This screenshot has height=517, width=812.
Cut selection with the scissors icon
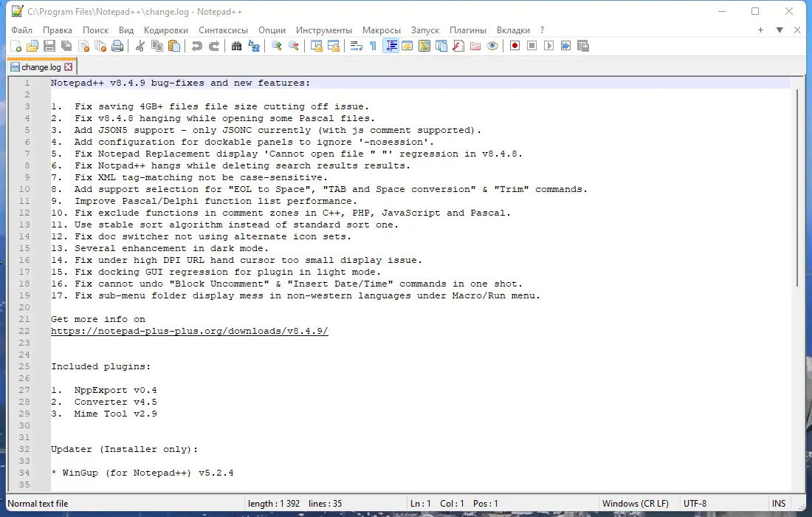click(140, 46)
